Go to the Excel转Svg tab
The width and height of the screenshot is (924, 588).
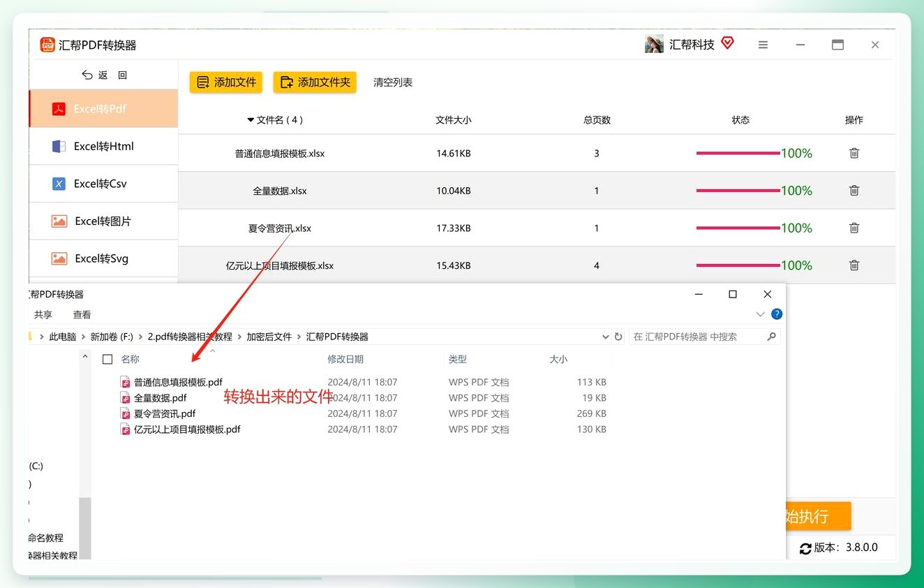pyautogui.click(x=103, y=258)
